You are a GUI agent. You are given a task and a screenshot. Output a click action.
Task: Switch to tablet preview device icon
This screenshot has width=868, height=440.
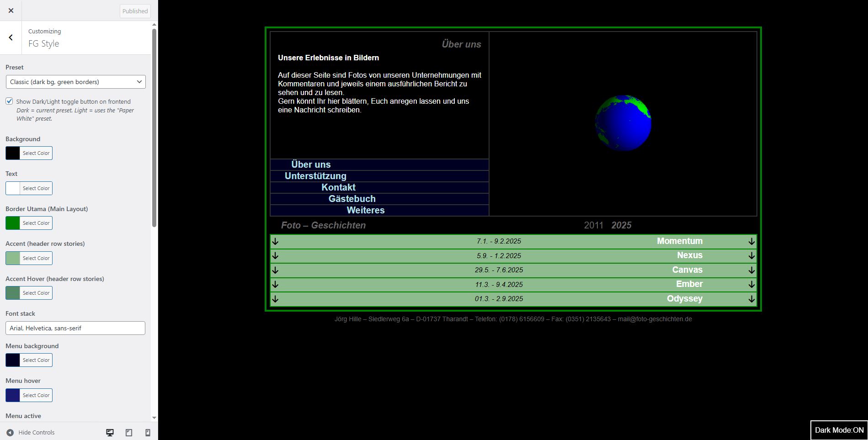[129, 432]
